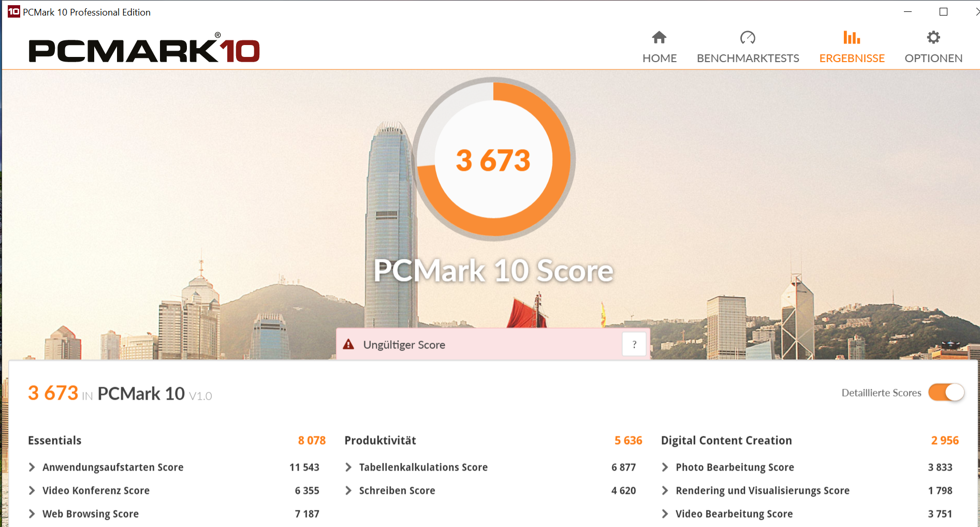Click the Video Konferenz value 6 355

[307, 491]
